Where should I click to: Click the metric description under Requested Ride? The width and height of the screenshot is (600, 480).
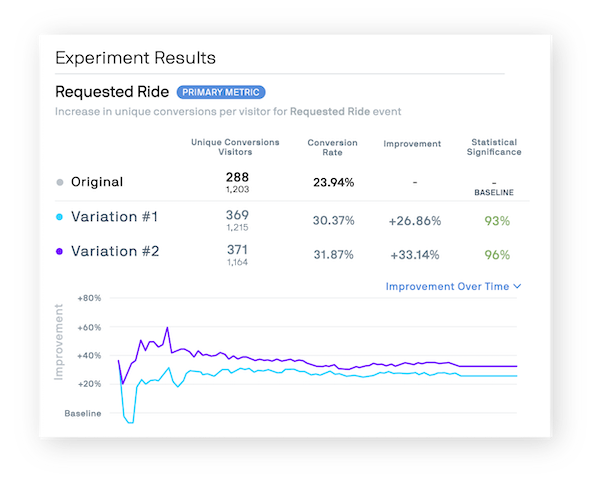tap(228, 111)
